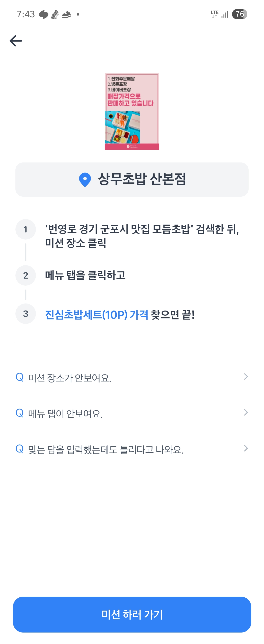264x644 pixels.
Task: Tap the '메뉴 탭을 클릭하고' step text
Action: pos(85,275)
